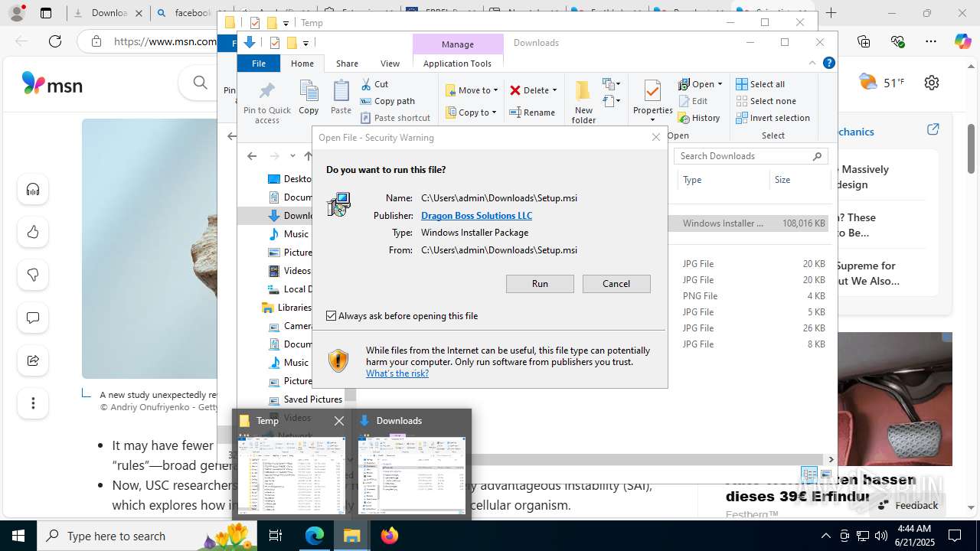Screen dimensions: 980x551
Task: Open the article comments icon
Action: tap(33, 318)
